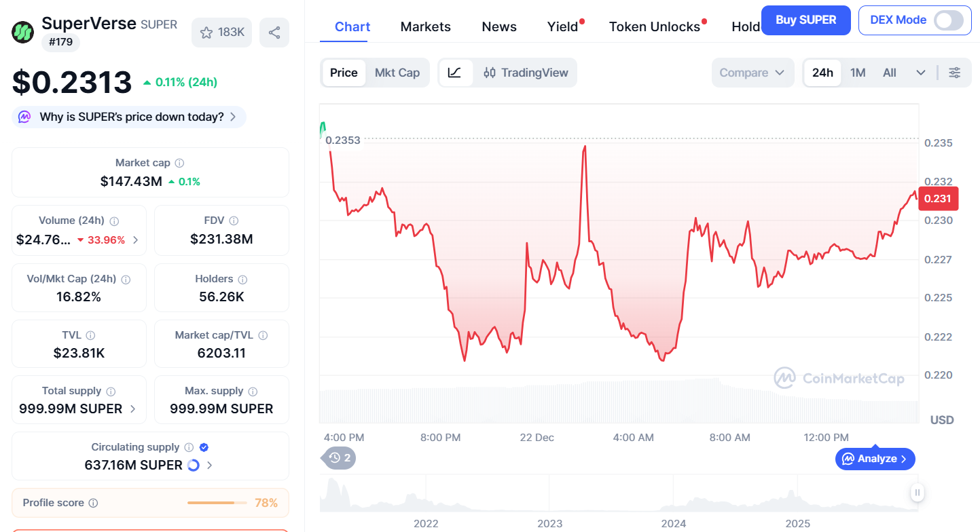Click the Buy SUPER button

pos(805,20)
